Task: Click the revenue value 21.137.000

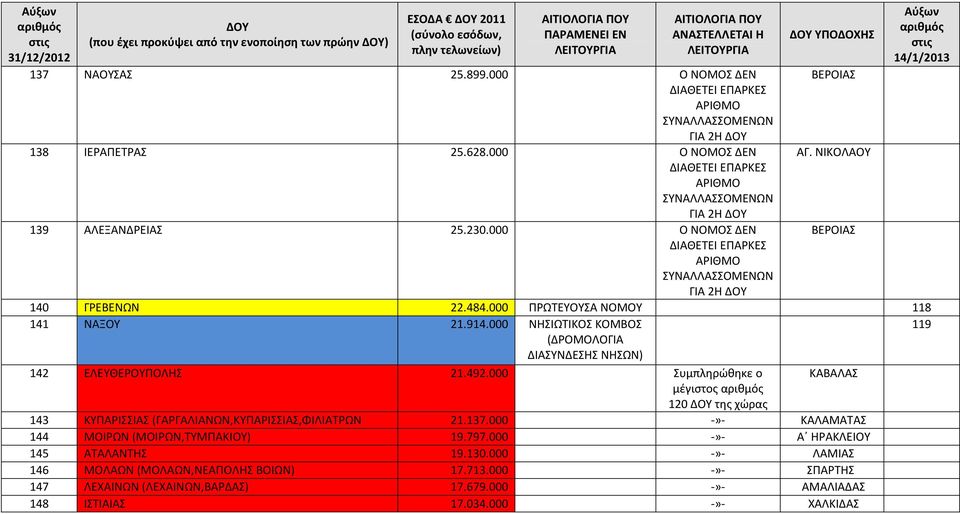Action: point(479,420)
